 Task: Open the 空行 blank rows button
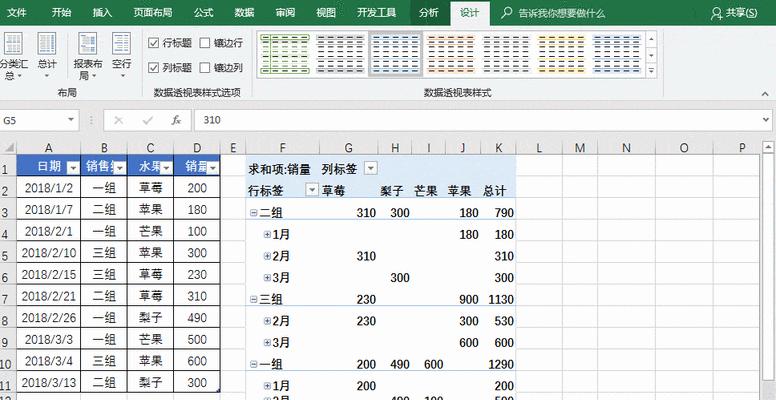(121, 56)
